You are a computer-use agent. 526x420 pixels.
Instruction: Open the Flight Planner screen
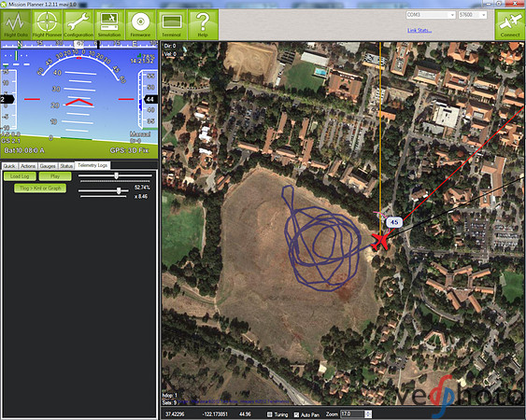tap(47, 25)
